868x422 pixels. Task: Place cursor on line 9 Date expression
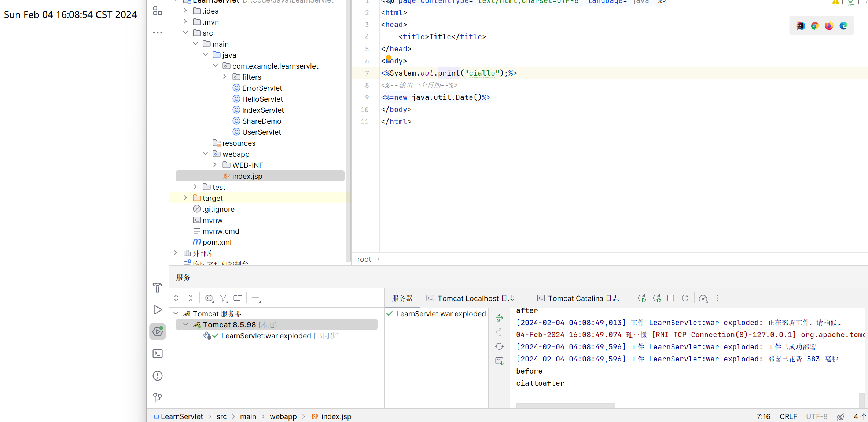(436, 97)
